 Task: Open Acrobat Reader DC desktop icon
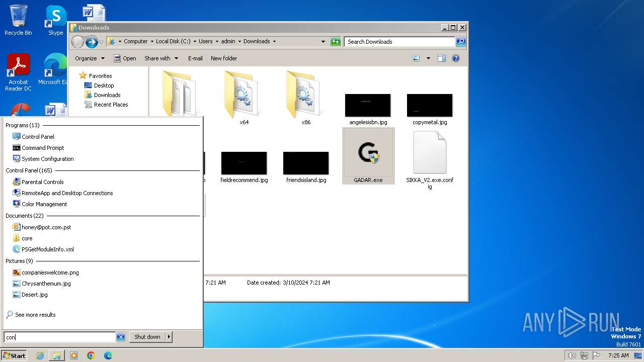pos(18,73)
